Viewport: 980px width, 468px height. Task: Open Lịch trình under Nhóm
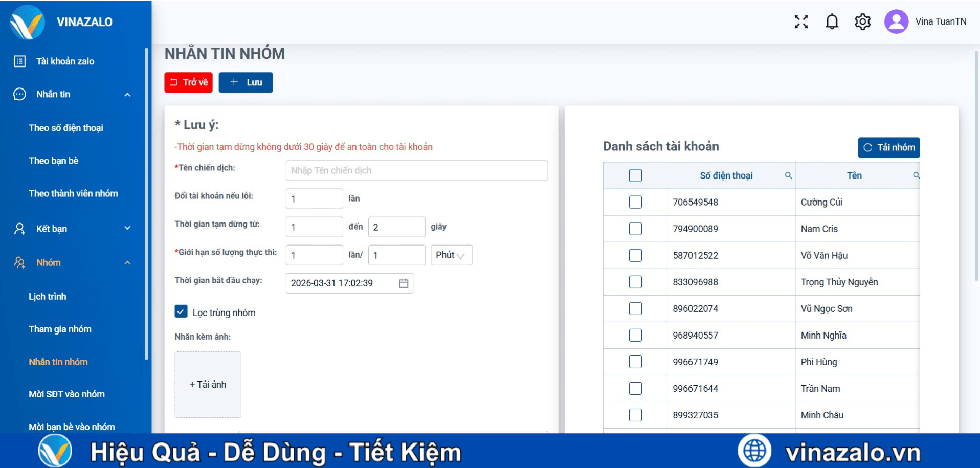48,296
